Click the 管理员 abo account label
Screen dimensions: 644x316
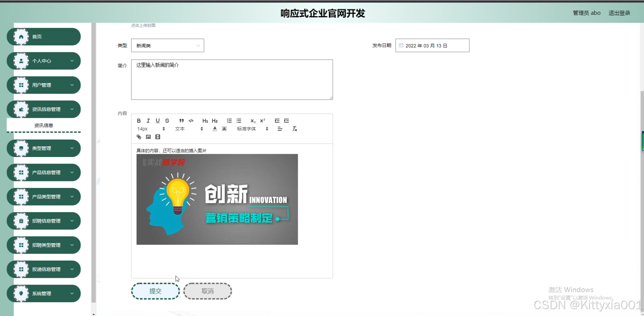click(x=586, y=13)
